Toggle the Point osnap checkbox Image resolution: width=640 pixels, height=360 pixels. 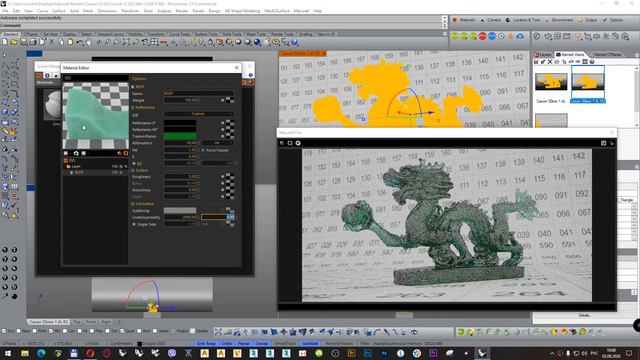pos(35,331)
